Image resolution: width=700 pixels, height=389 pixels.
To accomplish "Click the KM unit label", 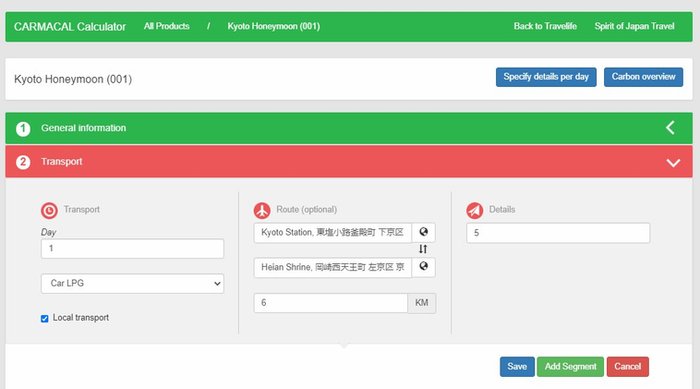I will click(x=421, y=303).
